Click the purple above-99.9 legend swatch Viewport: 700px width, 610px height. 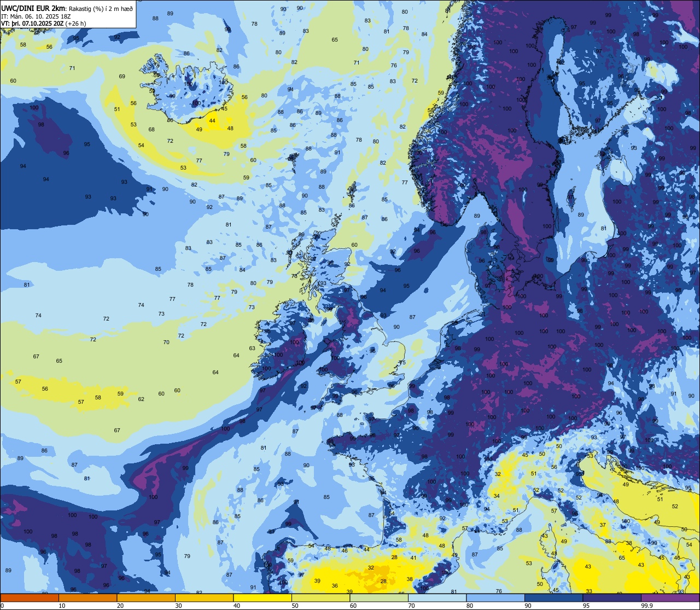(670, 598)
